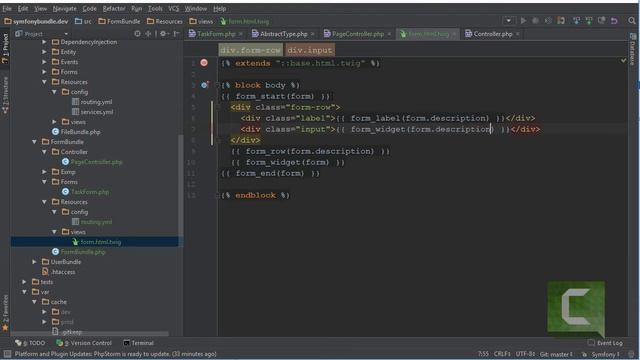The height and width of the screenshot is (360, 640).
Task: Expand the UserBundle folder
Action: [35, 262]
